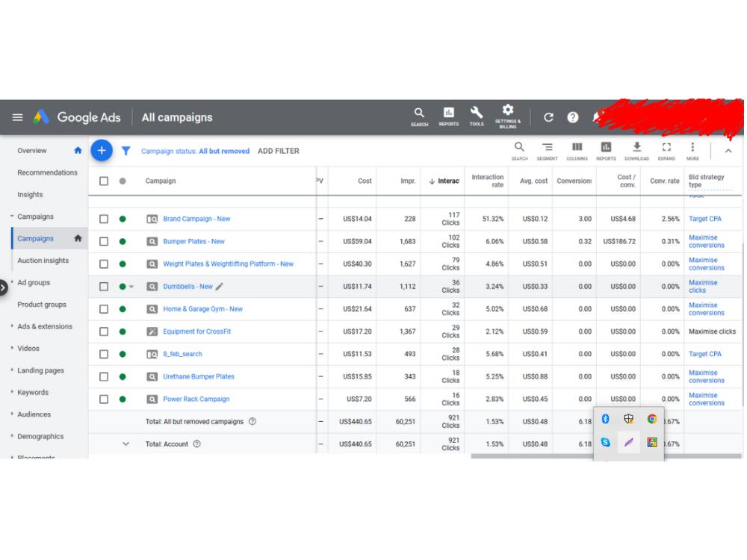Open the hamburger main menu
The image size is (747, 560).
18,117
